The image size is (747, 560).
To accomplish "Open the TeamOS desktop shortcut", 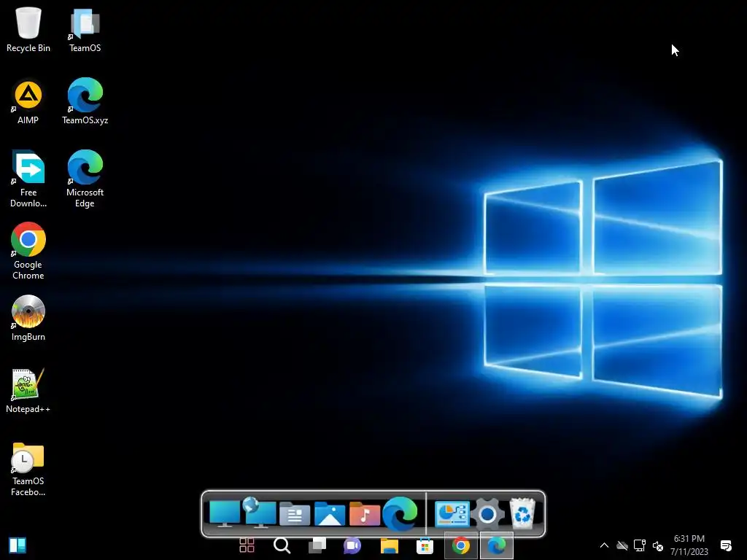I will coord(85,29).
